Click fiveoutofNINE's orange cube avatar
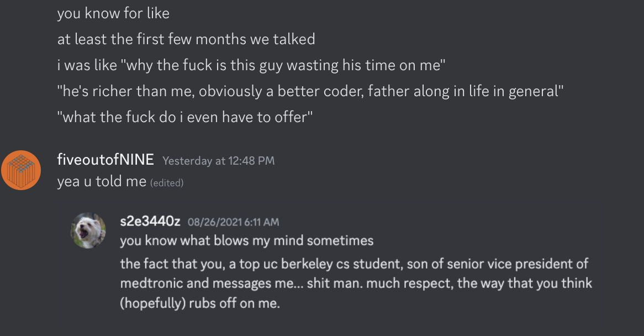Image resolution: width=644 pixels, height=336 pixels. click(21, 170)
